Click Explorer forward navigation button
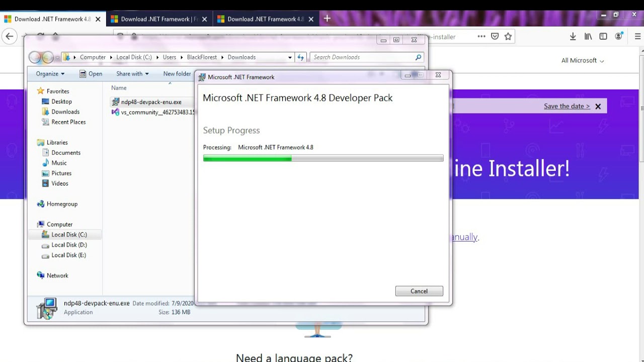Viewport: 644px width, 362px height. tap(48, 57)
